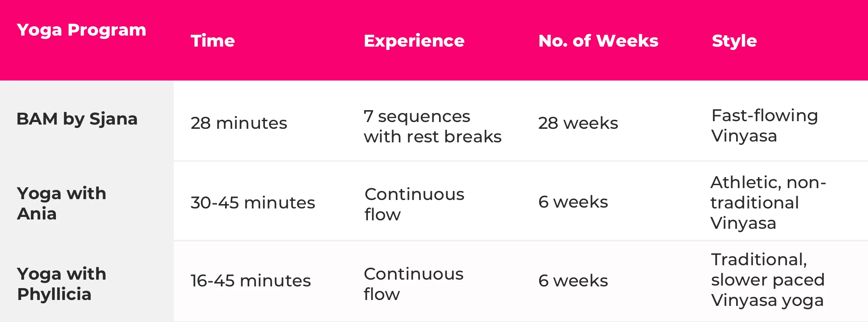Click the 16-45 minutes cell

(250, 281)
